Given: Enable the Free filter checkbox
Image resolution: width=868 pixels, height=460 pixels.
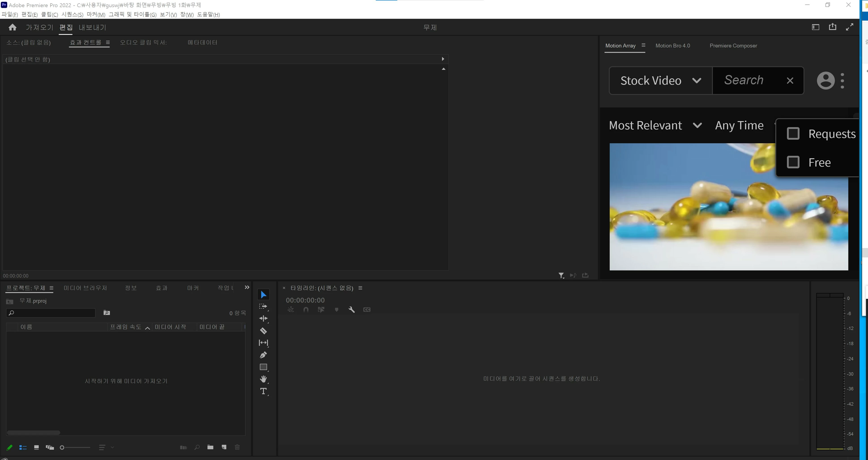Looking at the screenshot, I should 793,162.
